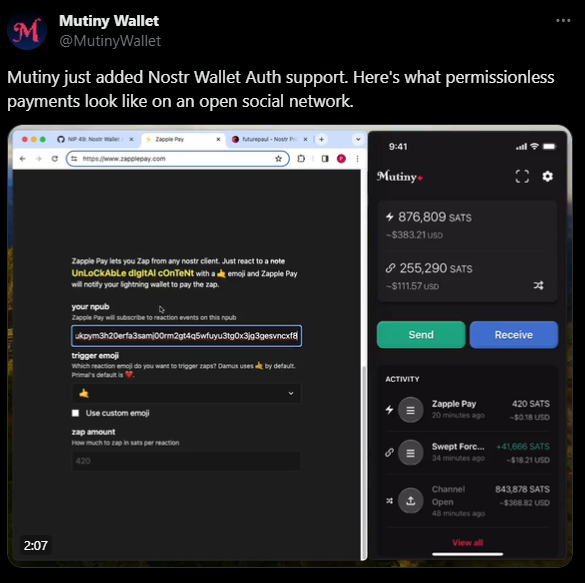Click the blue Receive button

(514, 335)
